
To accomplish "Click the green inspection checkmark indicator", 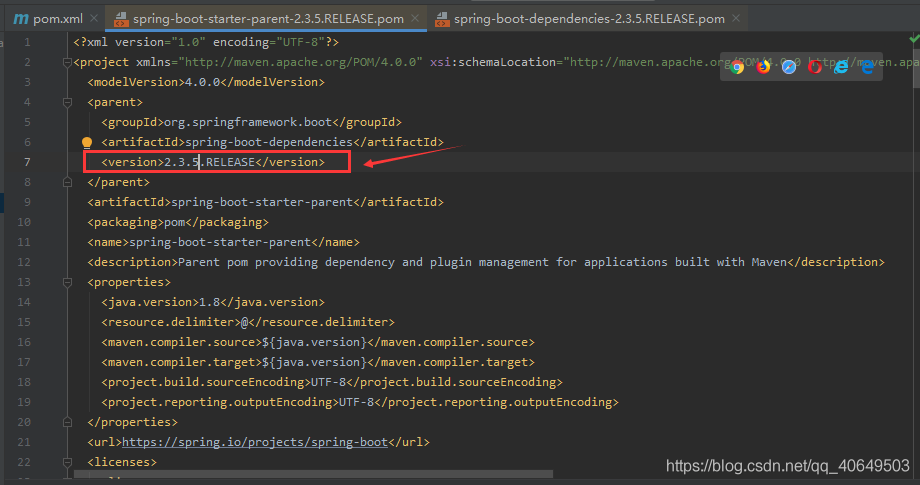I will tap(914, 39).
